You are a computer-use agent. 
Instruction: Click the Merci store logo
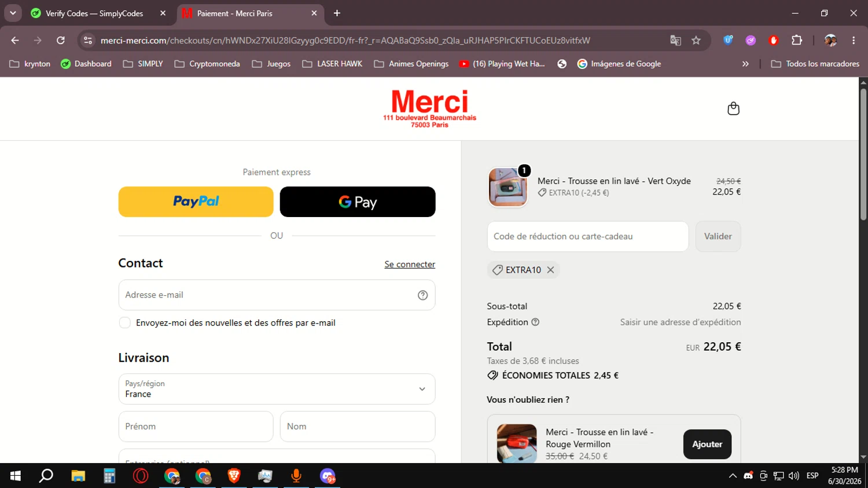click(x=429, y=109)
